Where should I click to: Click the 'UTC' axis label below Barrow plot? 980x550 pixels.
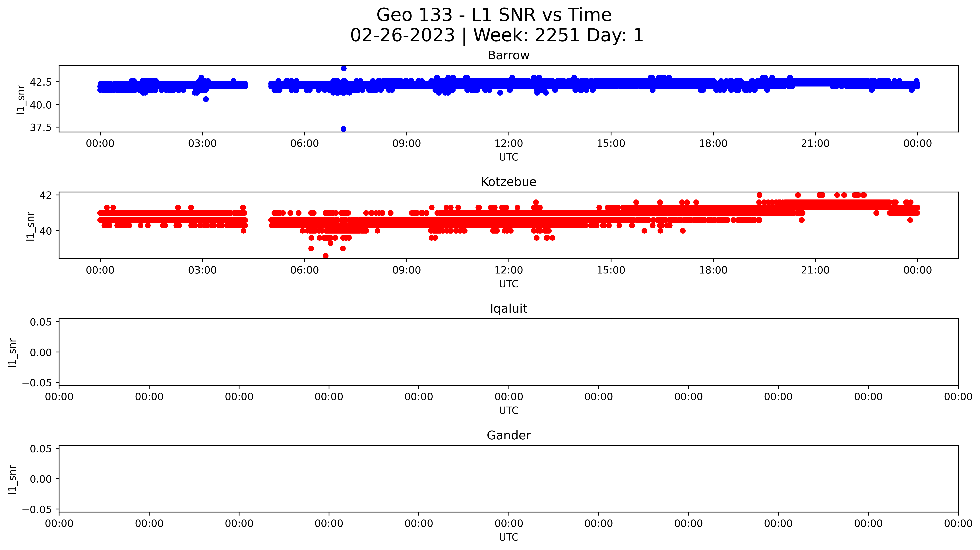[509, 157]
